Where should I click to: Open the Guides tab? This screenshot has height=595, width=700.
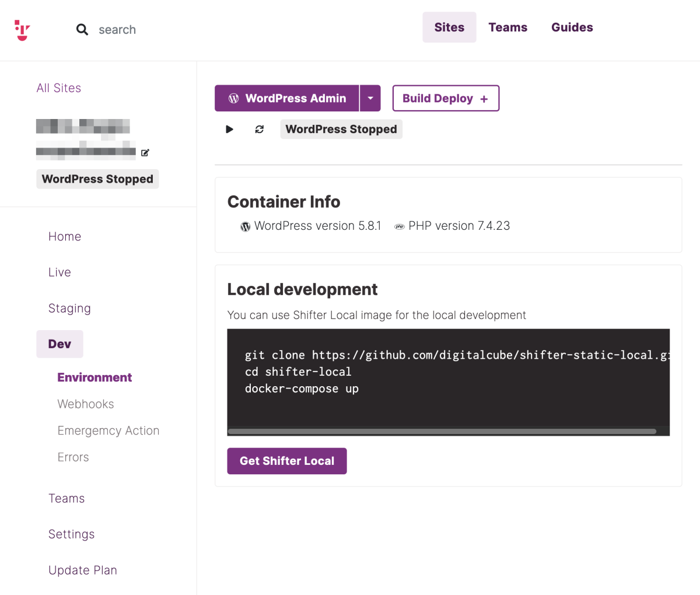(x=572, y=27)
